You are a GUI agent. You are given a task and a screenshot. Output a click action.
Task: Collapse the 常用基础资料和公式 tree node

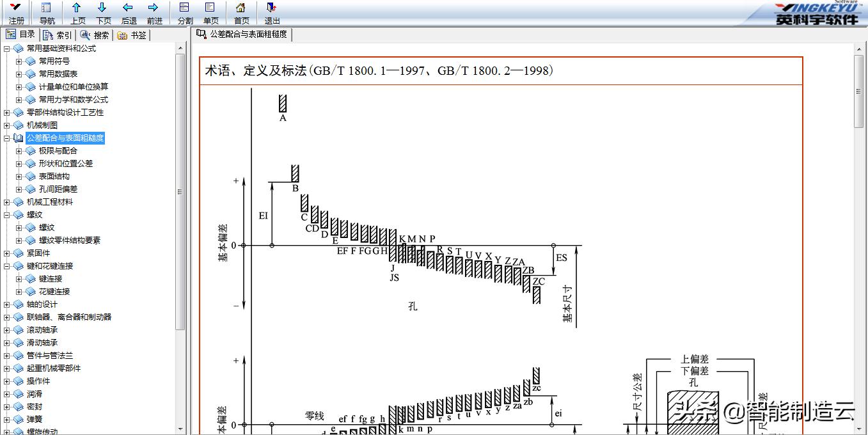coord(7,49)
